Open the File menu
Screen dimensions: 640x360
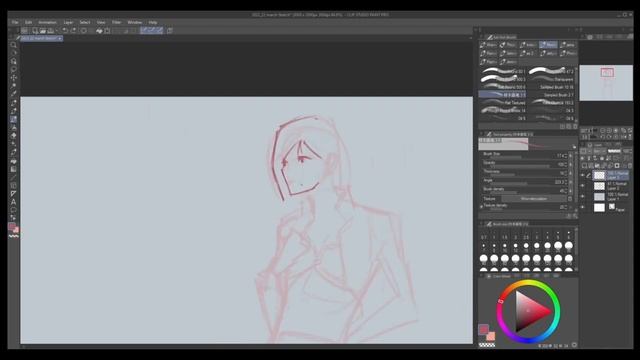pos(15,22)
